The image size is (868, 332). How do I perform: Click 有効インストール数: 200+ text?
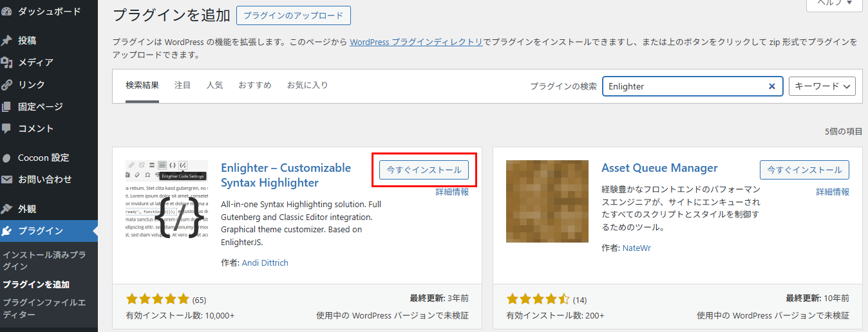(556, 316)
